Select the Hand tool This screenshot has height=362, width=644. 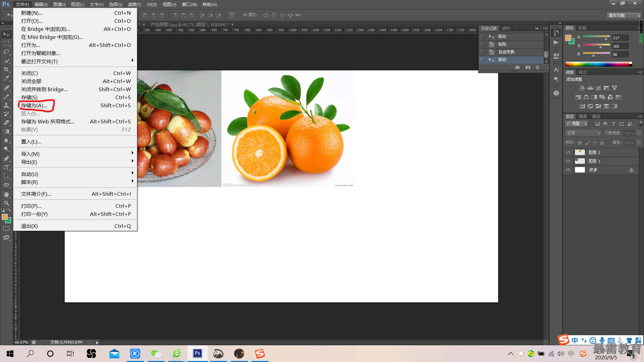pyautogui.click(x=6, y=194)
